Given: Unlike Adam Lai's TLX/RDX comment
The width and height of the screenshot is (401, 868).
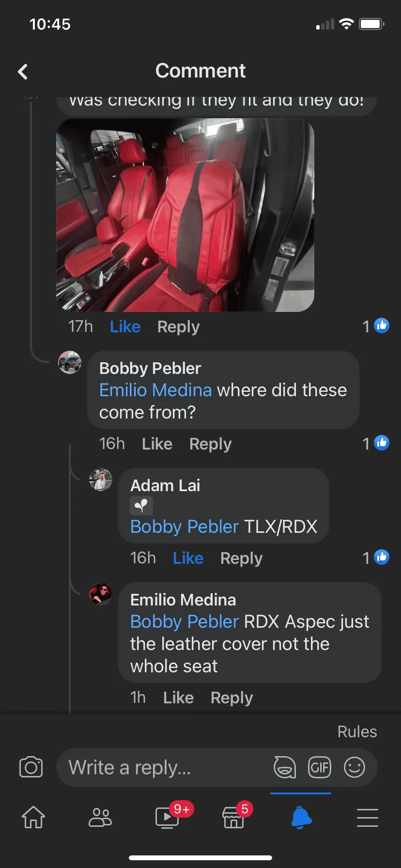Looking at the screenshot, I should tap(188, 558).
